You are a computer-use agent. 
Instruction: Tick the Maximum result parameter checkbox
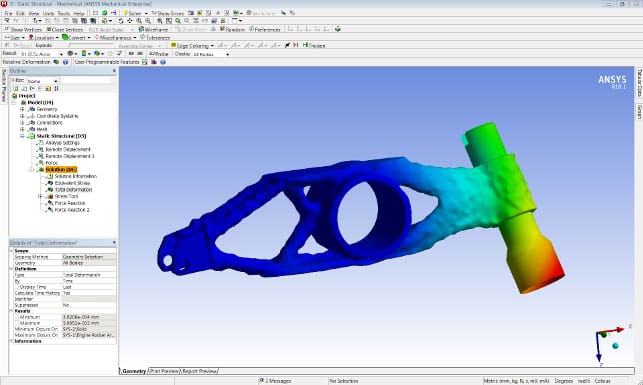[17, 323]
